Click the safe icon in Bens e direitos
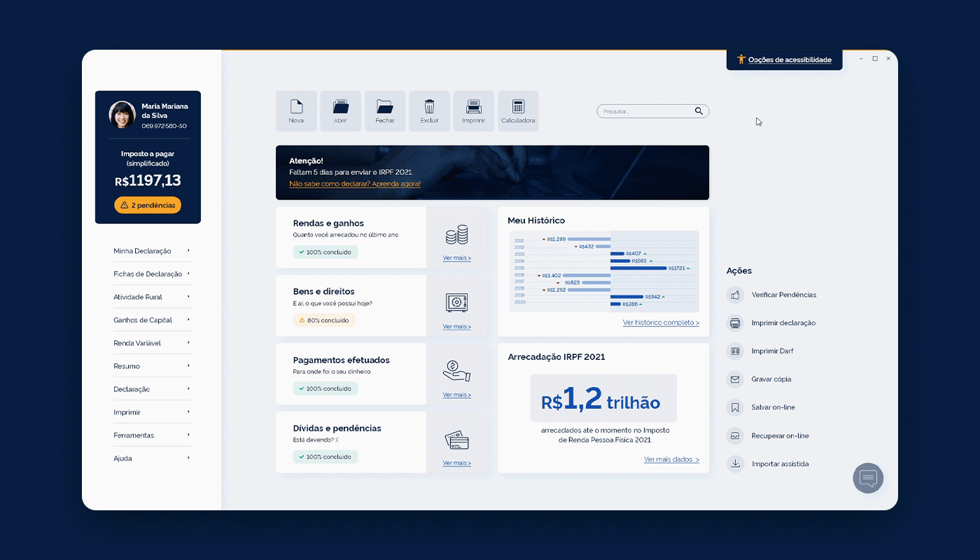 tap(456, 302)
